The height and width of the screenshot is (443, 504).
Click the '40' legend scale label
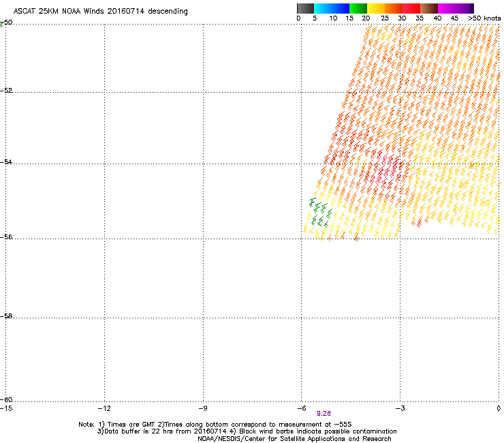pos(437,18)
